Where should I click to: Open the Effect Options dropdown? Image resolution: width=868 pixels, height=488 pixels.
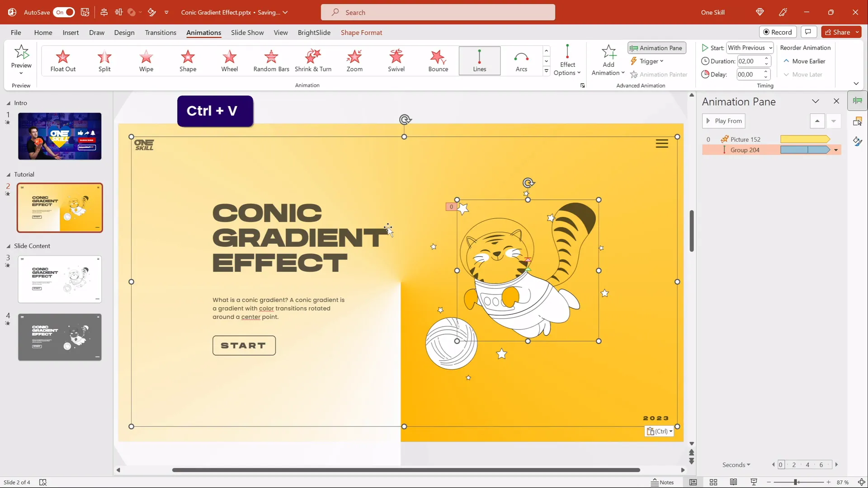pyautogui.click(x=567, y=61)
